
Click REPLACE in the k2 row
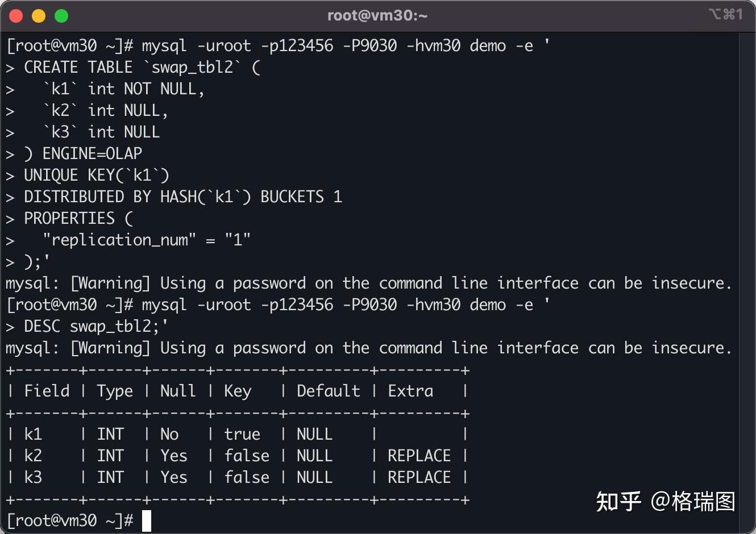tap(419, 456)
